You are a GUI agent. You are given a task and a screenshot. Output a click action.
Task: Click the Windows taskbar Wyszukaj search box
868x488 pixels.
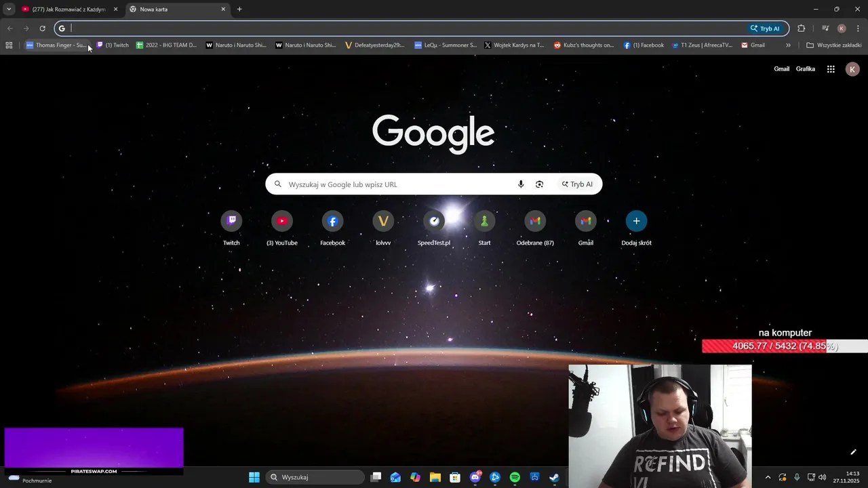pos(315,477)
